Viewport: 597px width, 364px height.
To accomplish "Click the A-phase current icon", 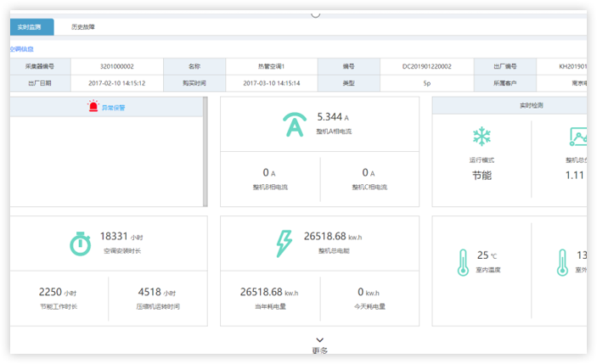I will tap(294, 126).
